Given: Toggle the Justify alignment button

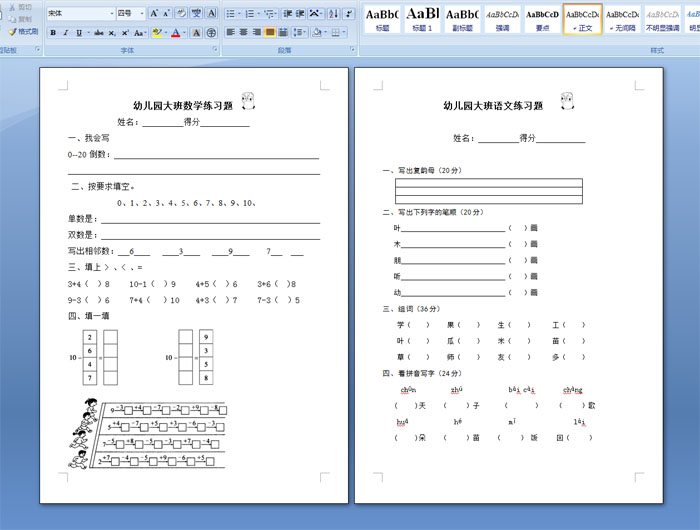Looking at the screenshot, I should click(270, 32).
